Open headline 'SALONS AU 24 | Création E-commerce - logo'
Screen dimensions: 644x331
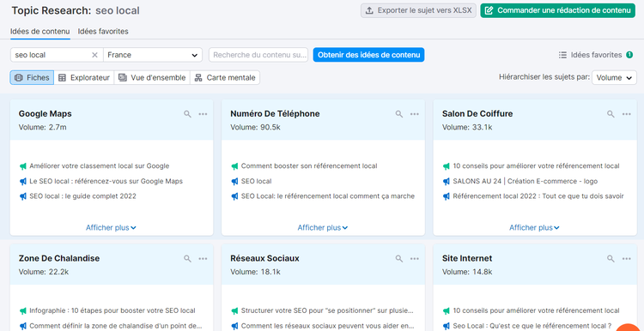point(526,181)
